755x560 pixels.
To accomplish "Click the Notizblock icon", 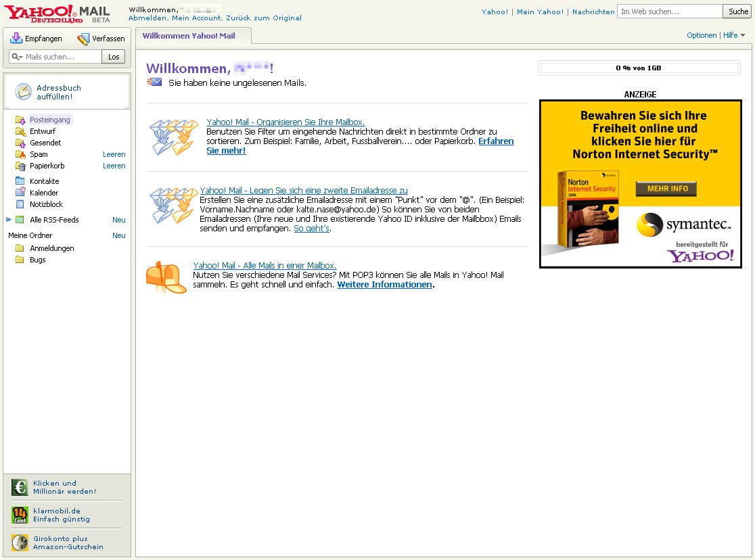I will pos(20,204).
